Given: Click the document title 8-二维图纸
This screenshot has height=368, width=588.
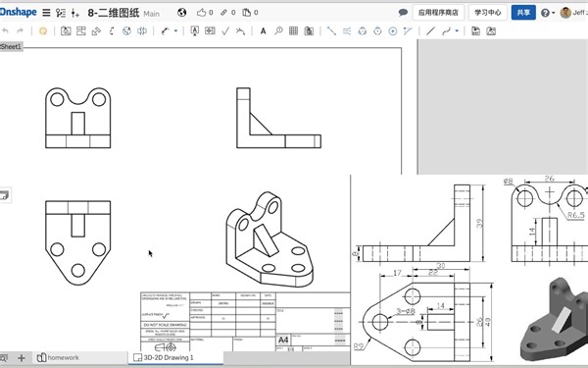Looking at the screenshot, I should tap(114, 13).
